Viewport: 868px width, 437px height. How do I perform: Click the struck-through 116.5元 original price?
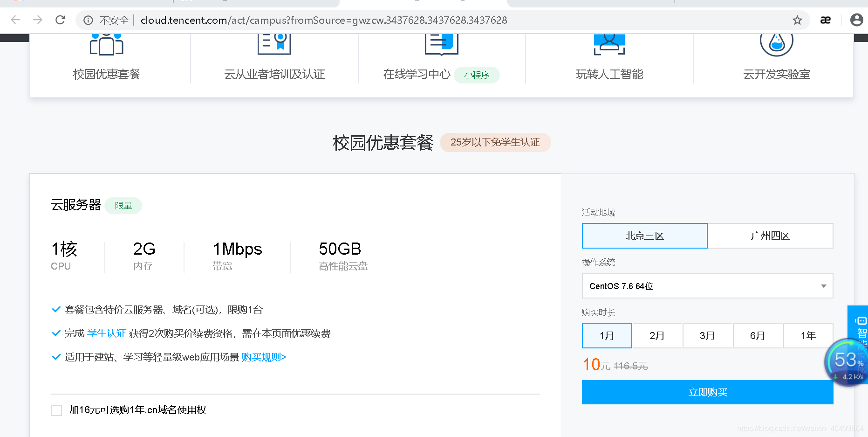(x=631, y=367)
